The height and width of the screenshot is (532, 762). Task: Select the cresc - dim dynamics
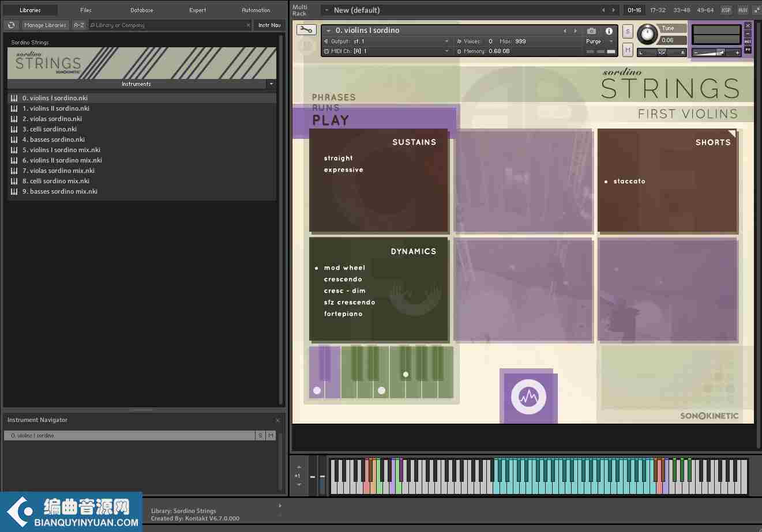coord(344,291)
